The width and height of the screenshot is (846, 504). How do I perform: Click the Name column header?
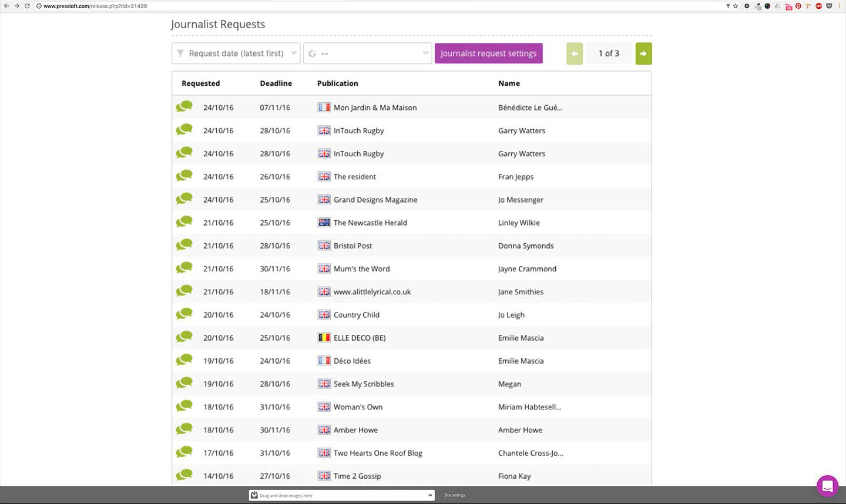click(509, 83)
